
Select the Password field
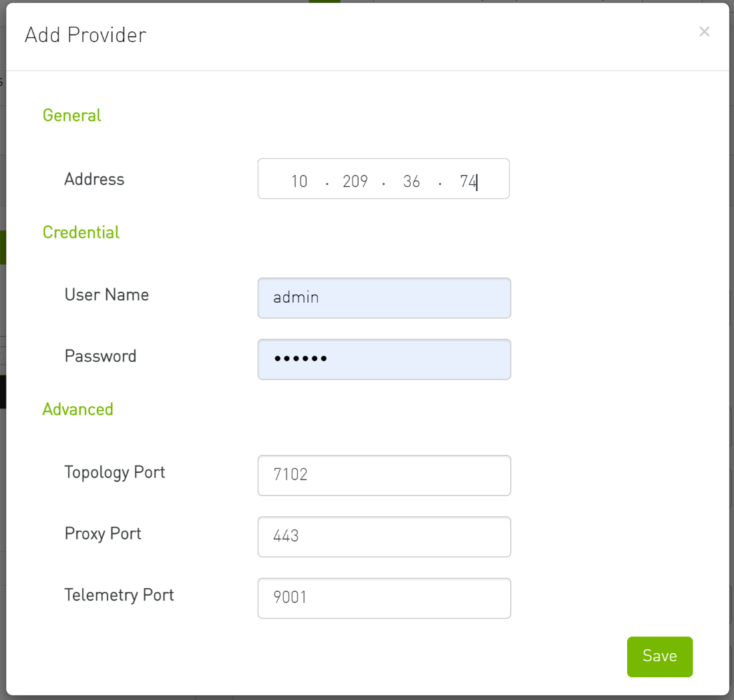pyautogui.click(x=384, y=359)
